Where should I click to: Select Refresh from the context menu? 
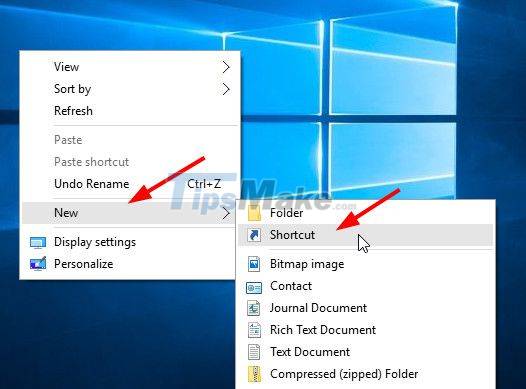click(x=130, y=111)
